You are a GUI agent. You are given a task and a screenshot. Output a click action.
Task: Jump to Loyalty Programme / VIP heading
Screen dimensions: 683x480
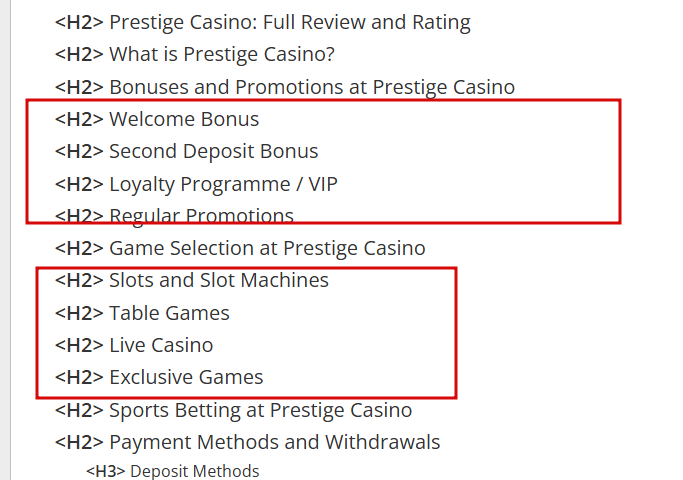pos(230,184)
